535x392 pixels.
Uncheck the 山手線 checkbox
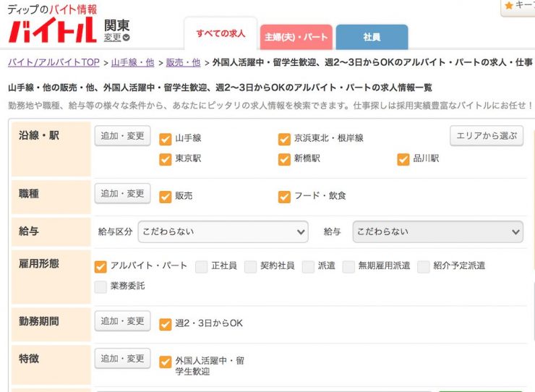pyautogui.click(x=166, y=139)
